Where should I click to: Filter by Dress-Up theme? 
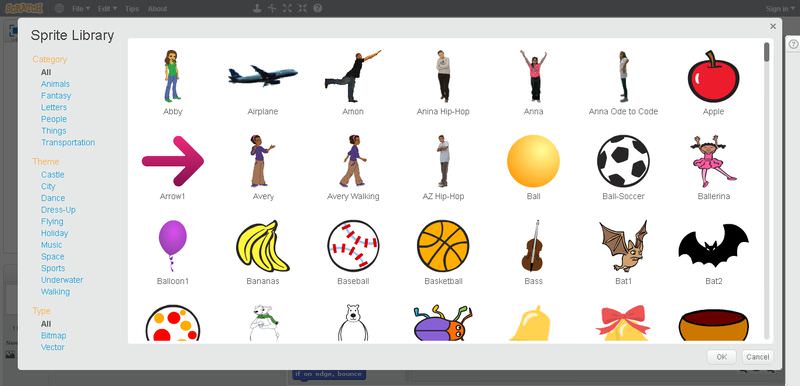tap(58, 210)
